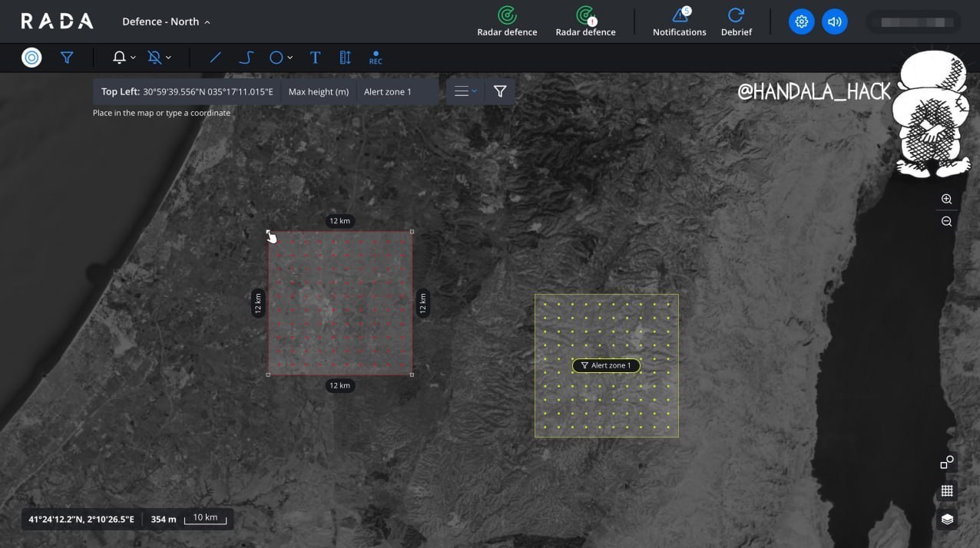Click the Alert zone 1 map label
This screenshot has height=548, width=980.
(x=606, y=365)
